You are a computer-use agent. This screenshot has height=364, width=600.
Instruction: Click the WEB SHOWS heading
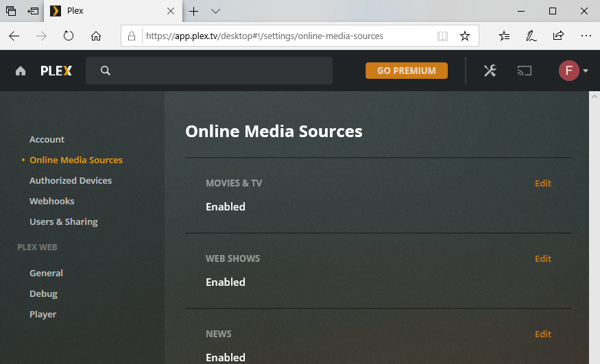[x=232, y=258]
